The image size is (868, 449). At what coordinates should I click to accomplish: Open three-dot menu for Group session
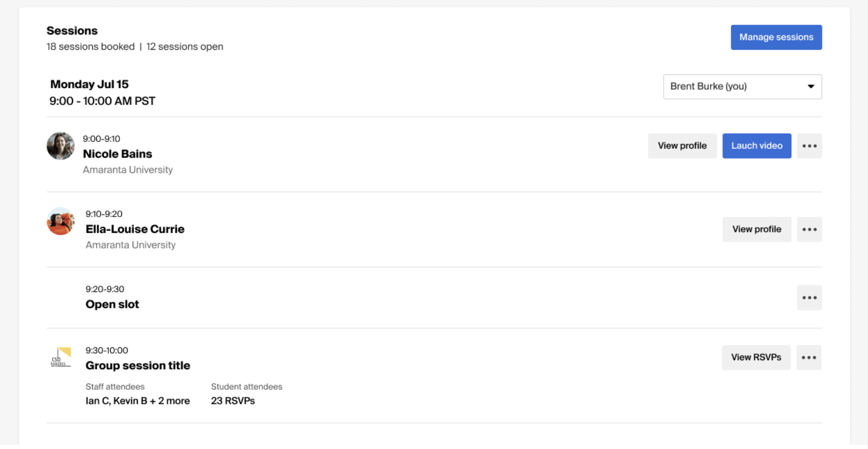[x=808, y=357]
